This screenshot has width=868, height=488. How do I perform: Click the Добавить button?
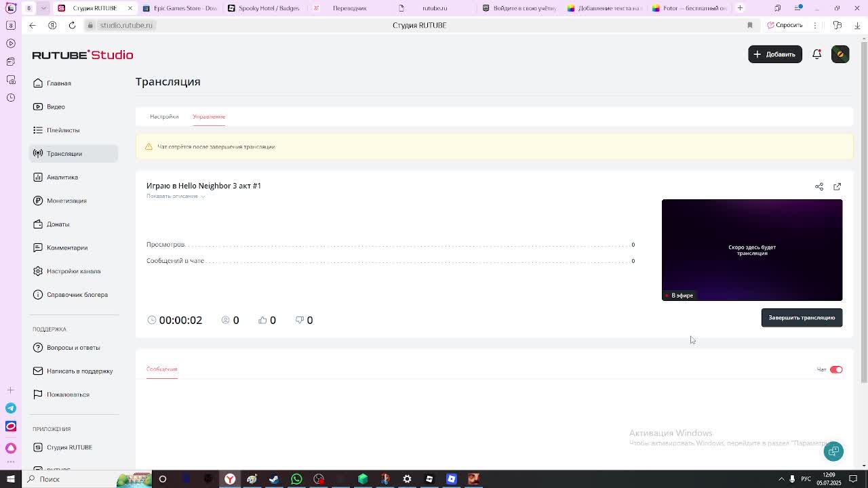click(x=775, y=54)
